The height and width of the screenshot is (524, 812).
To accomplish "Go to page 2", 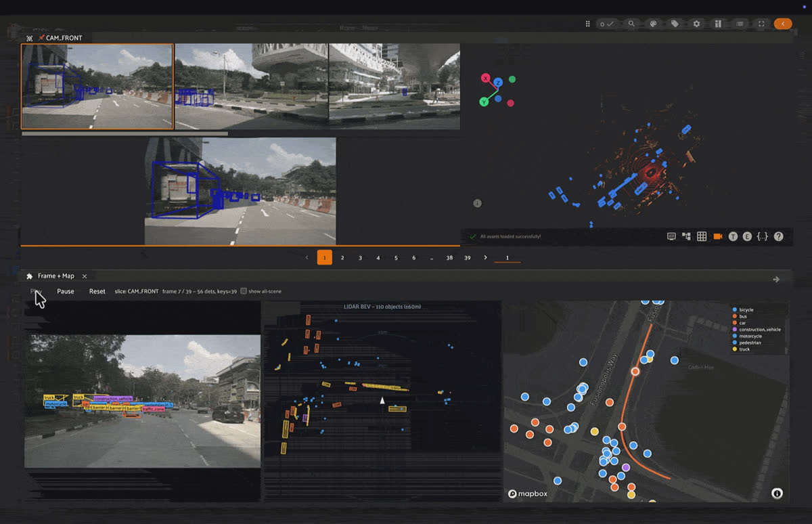I will coord(342,257).
